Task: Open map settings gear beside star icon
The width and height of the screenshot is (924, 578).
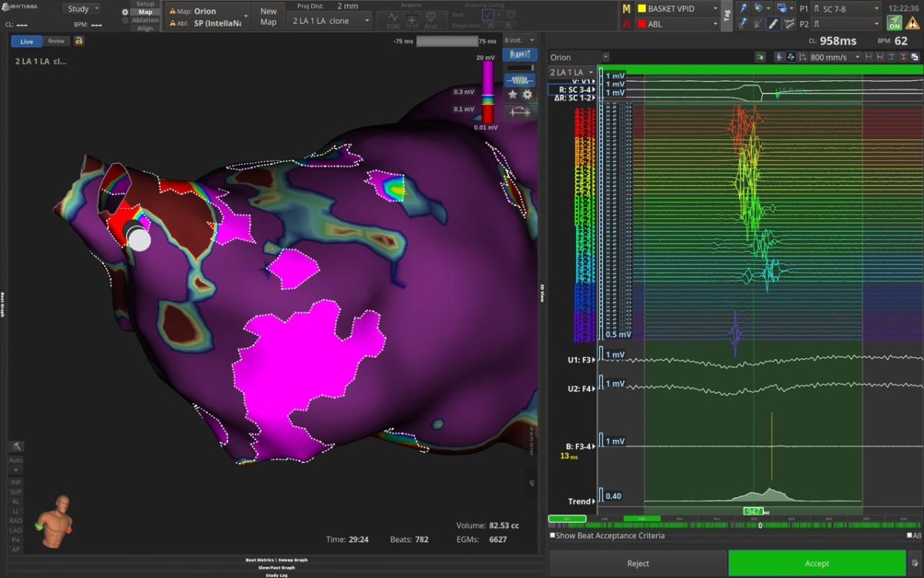Action: pyautogui.click(x=527, y=94)
